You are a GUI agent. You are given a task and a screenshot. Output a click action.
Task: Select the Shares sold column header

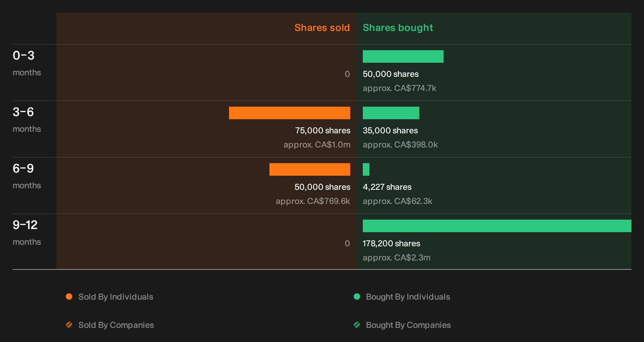tap(322, 28)
